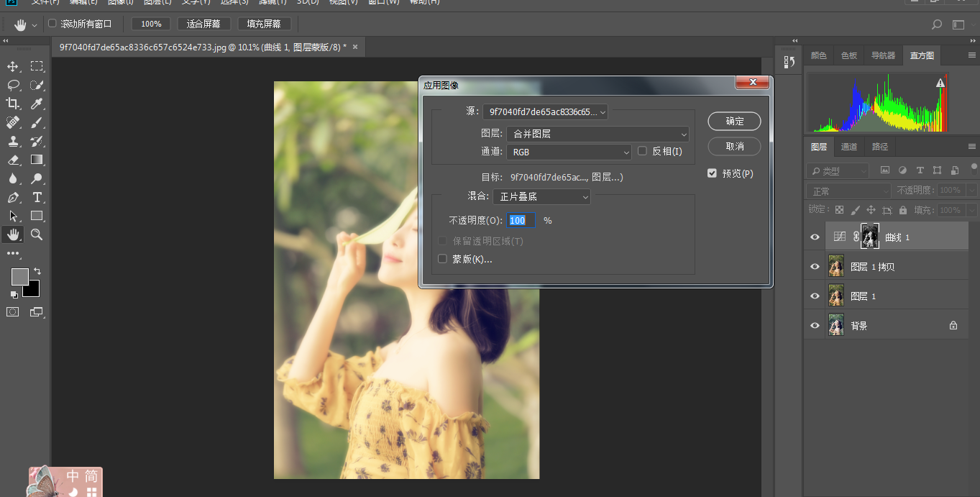Hide the 曲线 1 layer visibility

coord(815,237)
